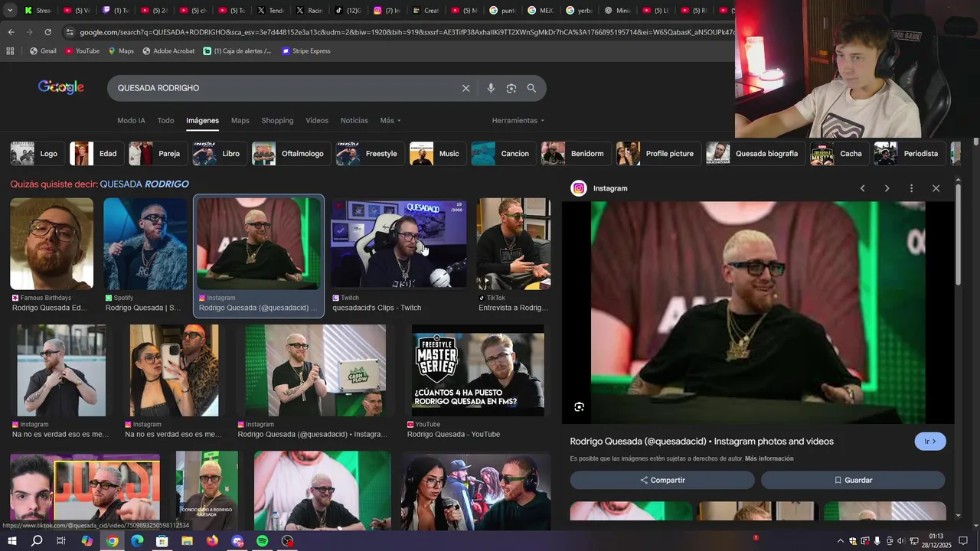Open the Google apps grid in bookmarks bar
The height and width of the screenshot is (551, 980).
click(x=10, y=51)
